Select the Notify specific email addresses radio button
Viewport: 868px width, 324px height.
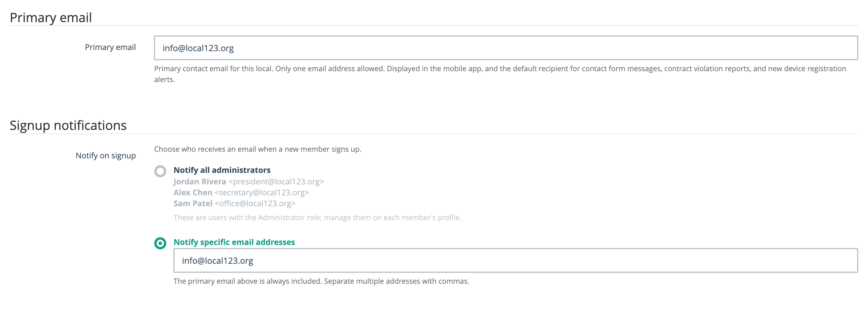[160, 243]
